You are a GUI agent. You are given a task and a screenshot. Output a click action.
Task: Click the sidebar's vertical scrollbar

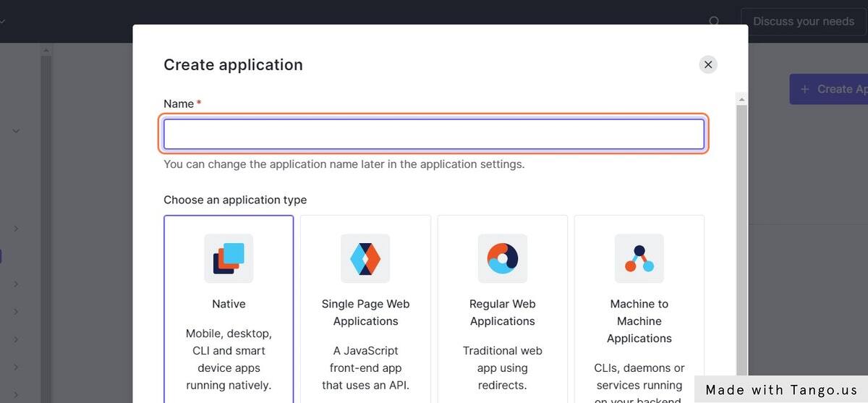coord(46,224)
